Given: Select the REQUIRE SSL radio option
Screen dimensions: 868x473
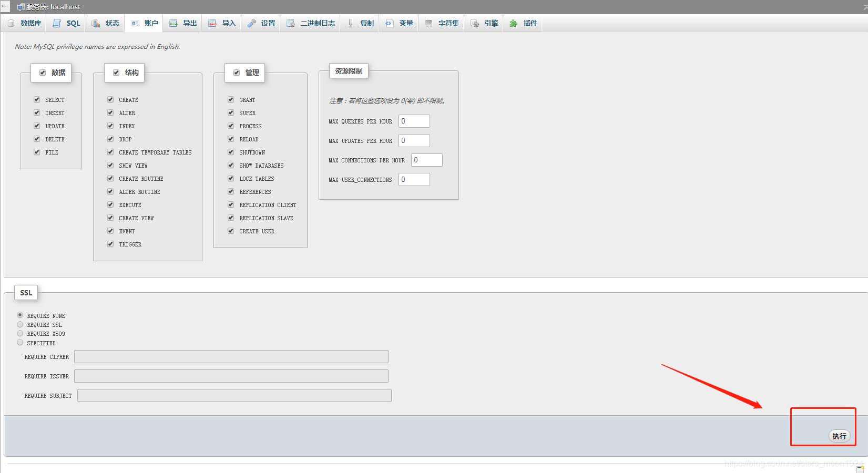Looking at the screenshot, I should coord(20,324).
